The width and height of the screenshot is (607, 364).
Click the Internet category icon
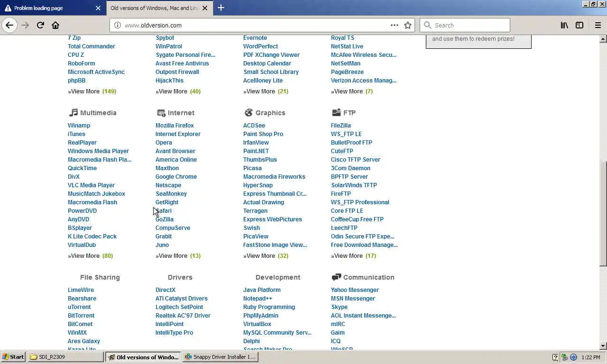point(161,112)
